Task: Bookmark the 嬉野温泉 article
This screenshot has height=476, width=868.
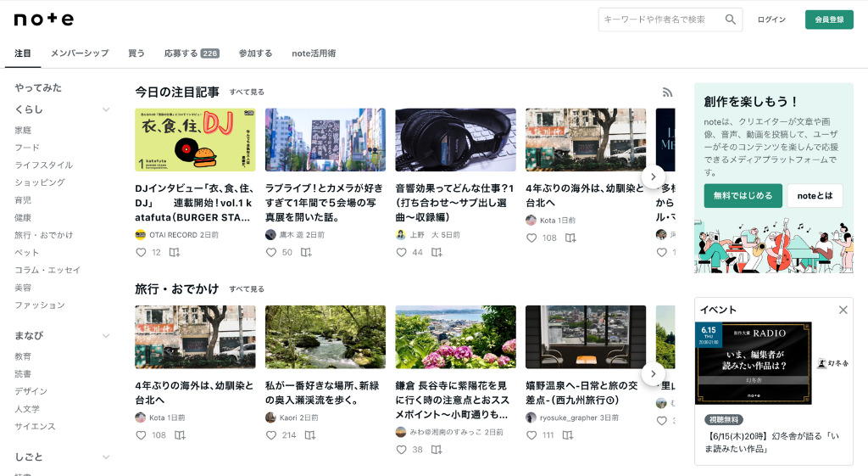Action: 568,435
